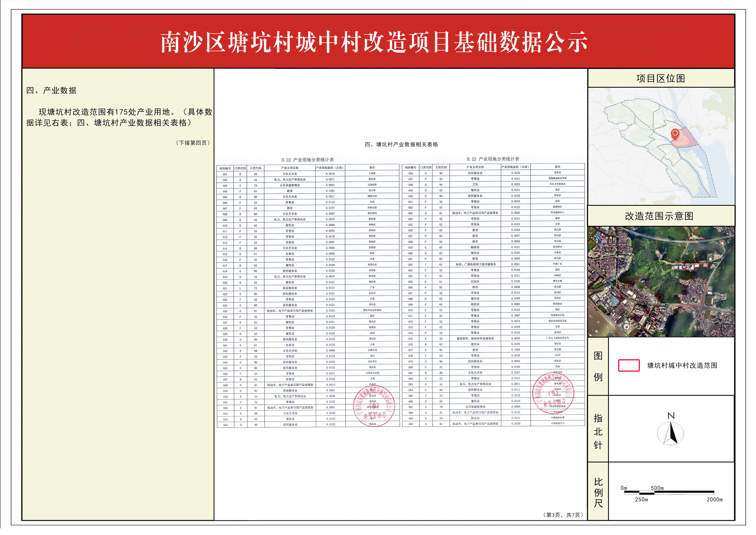Click the remark 旧小学 in row 004
This screenshot has height=535, width=756.
click(x=372, y=190)
